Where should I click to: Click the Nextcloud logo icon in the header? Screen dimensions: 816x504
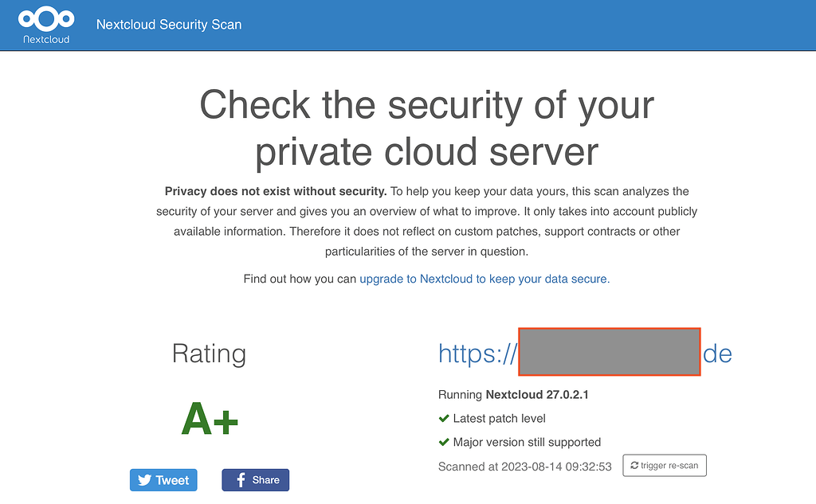(x=45, y=19)
